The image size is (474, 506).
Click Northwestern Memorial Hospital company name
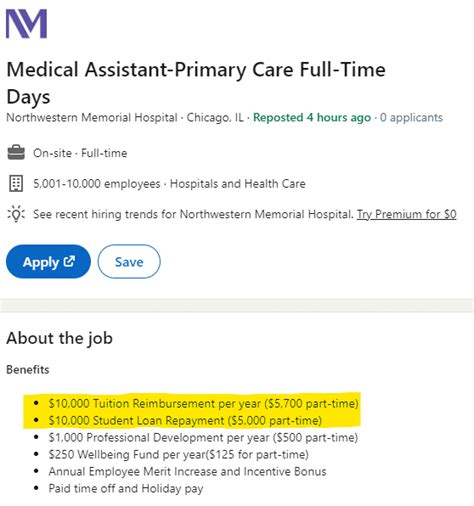pos(92,117)
